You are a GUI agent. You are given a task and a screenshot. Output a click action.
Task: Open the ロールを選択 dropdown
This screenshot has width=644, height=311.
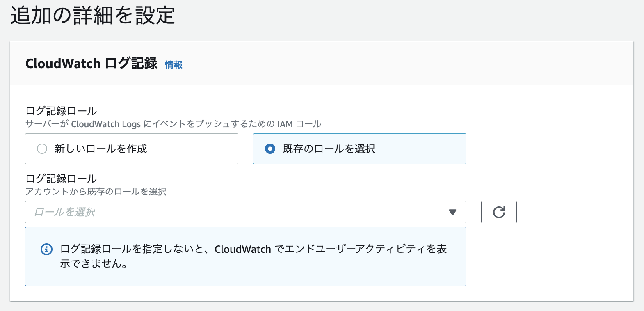point(245,212)
